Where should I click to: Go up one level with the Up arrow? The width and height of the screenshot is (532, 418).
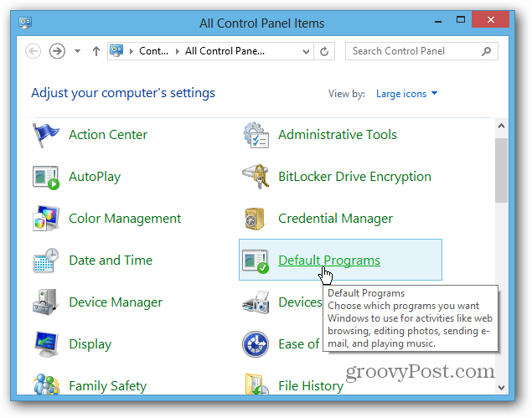tap(96, 51)
